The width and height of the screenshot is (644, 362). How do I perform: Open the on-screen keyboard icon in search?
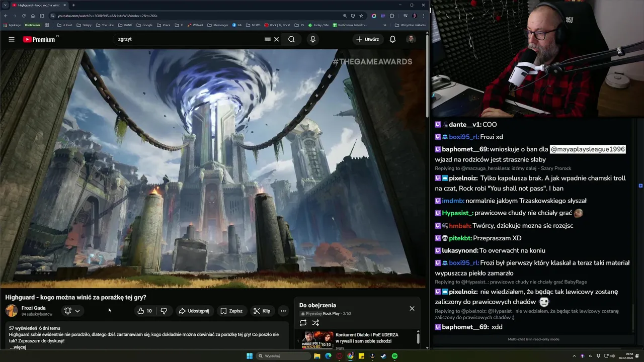coord(268,39)
